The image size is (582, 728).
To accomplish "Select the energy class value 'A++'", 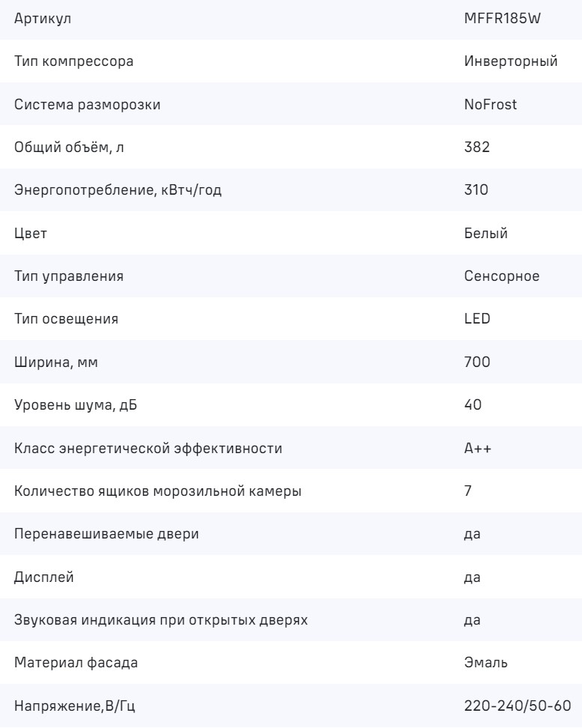I will coord(477,449).
